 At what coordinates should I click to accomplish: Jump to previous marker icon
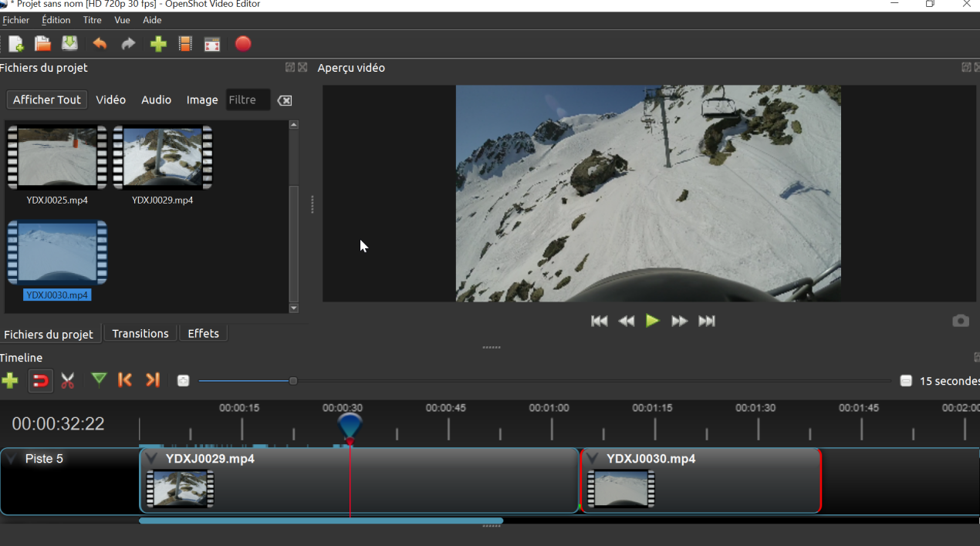point(125,379)
